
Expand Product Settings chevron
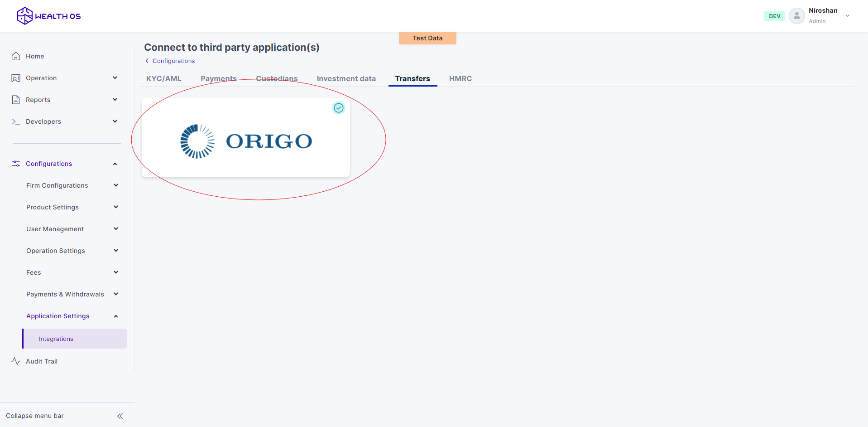pyautogui.click(x=116, y=207)
